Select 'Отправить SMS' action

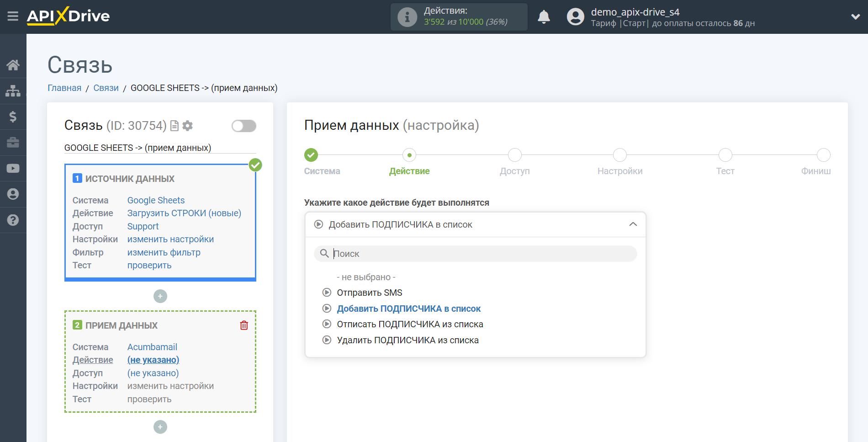pos(370,293)
